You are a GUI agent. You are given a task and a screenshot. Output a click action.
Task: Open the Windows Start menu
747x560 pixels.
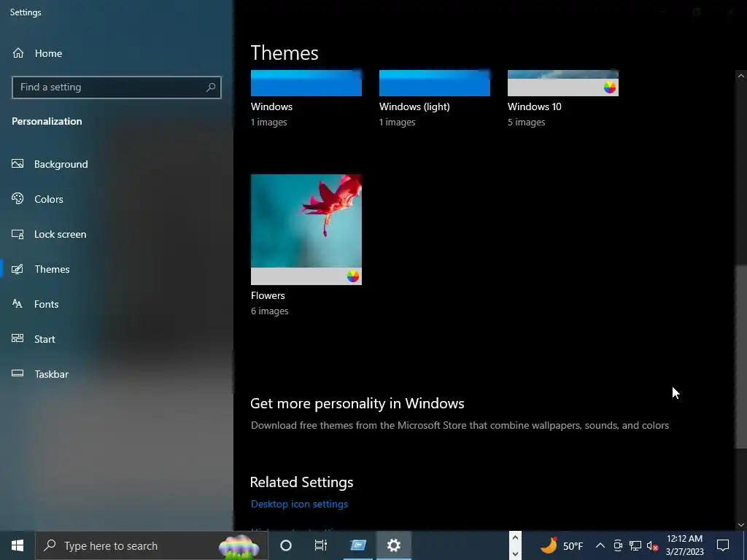coord(18,545)
